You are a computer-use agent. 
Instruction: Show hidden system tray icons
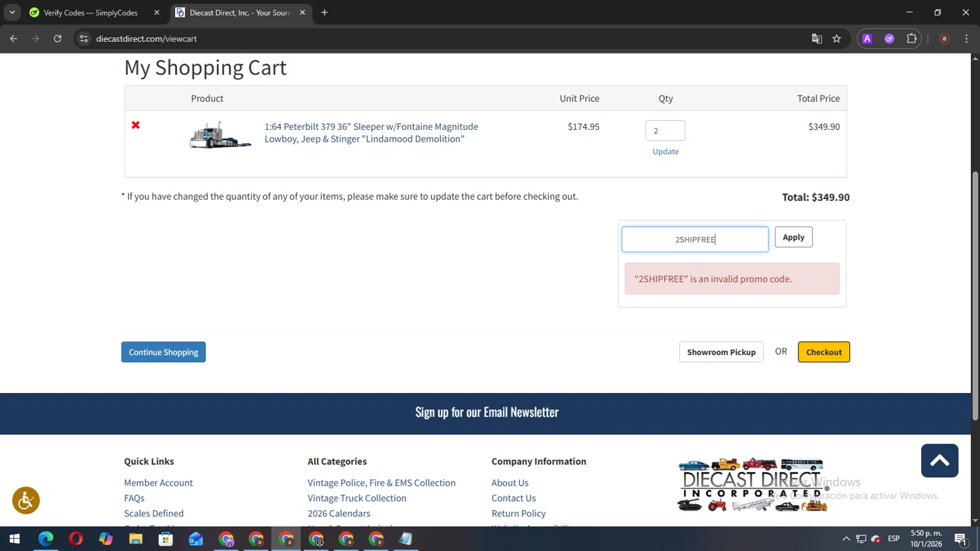click(846, 539)
